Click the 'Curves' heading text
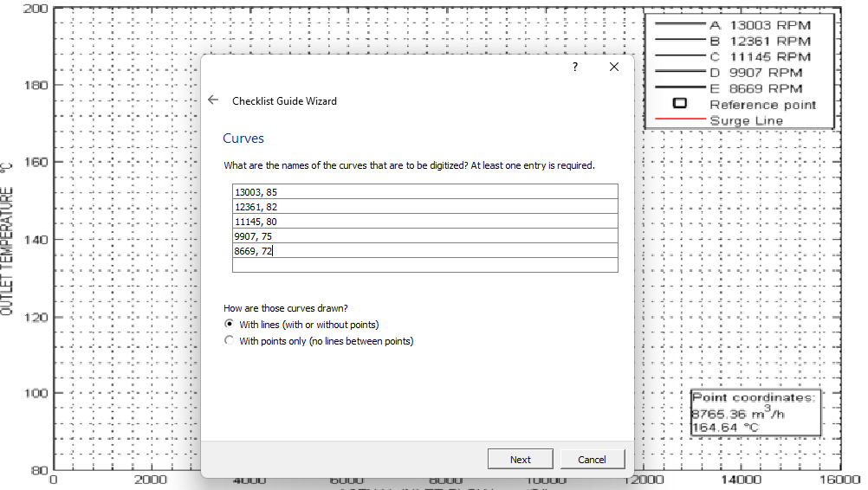The image size is (868, 490). [243, 139]
